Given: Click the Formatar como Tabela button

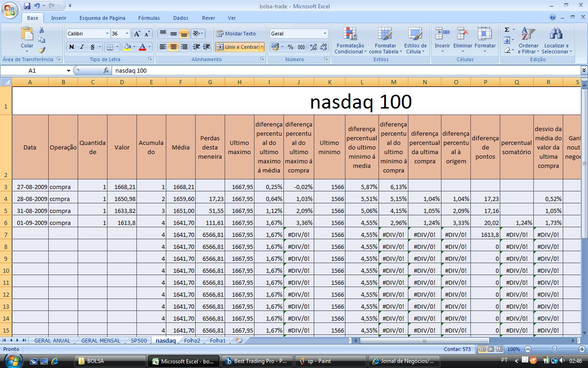Looking at the screenshot, I should 385,40.
